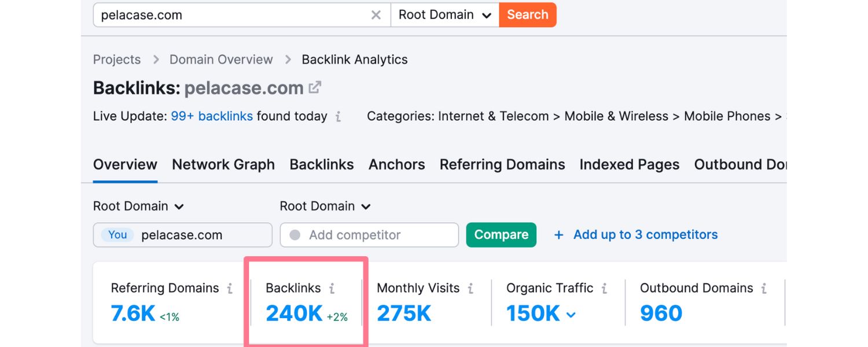Viewport: 868px width, 347px height.
Task: Click the green Compare button
Action: pyautogui.click(x=501, y=235)
